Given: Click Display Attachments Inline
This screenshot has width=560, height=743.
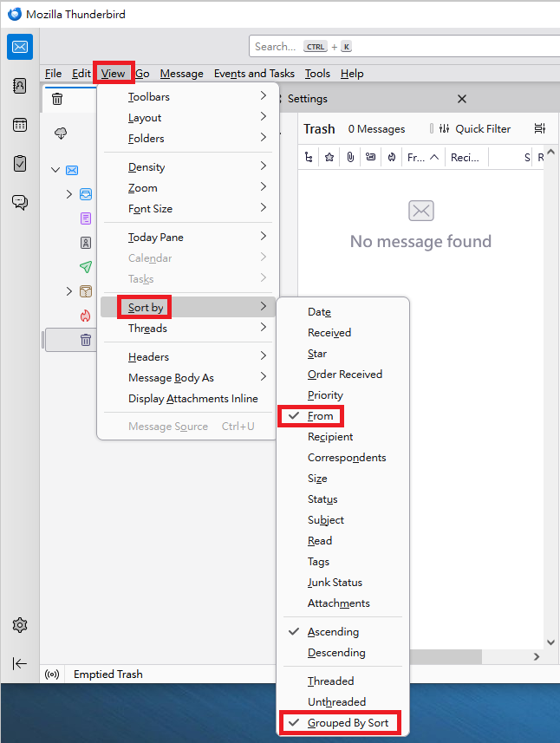Looking at the screenshot, I should tap(187, 398).
